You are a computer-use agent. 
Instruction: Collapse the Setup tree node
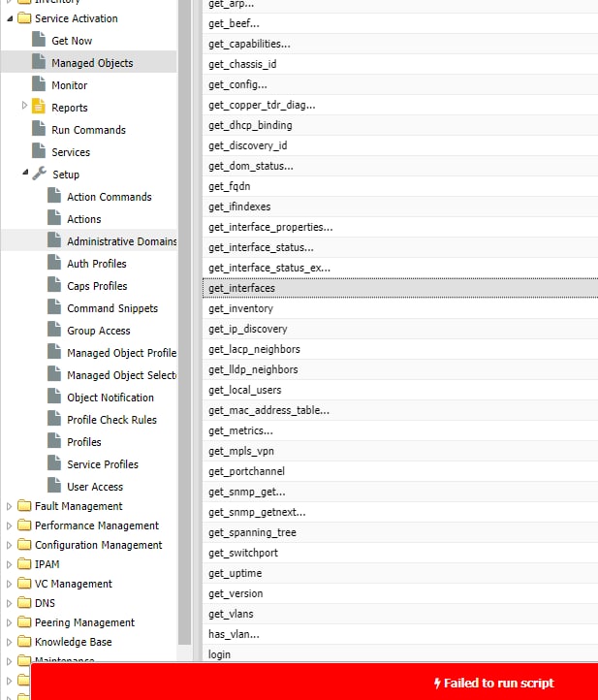point(25,173)
